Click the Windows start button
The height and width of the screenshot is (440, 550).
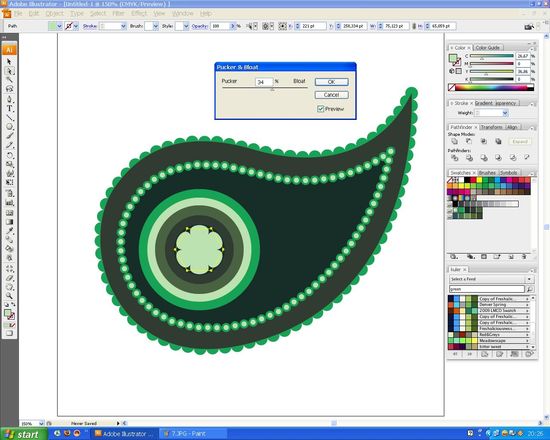tap(23, 434)
